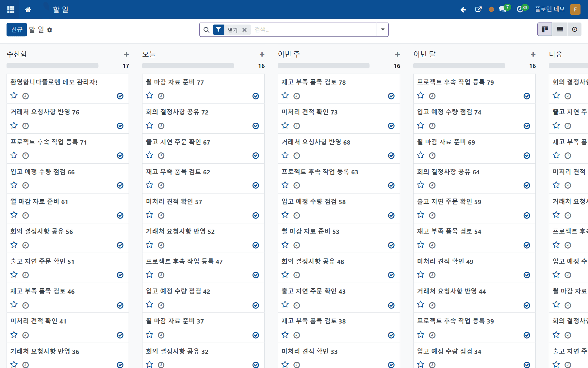Add a task in 이번 주 column
The height and width of the screenshot is (368, 588).
pyautogui.click(x=398, y=54)
